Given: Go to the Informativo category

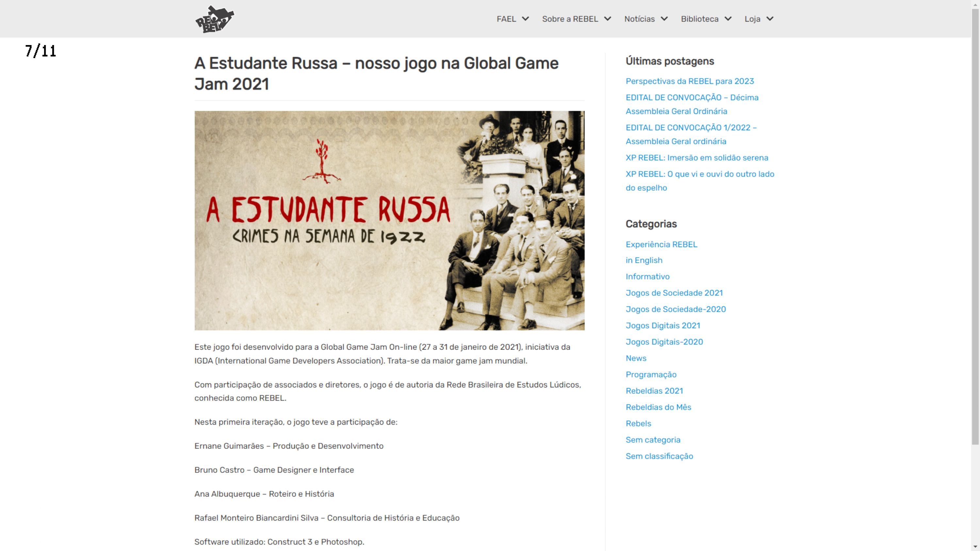Looking at the screenshot, I should [x=647, y=276].
